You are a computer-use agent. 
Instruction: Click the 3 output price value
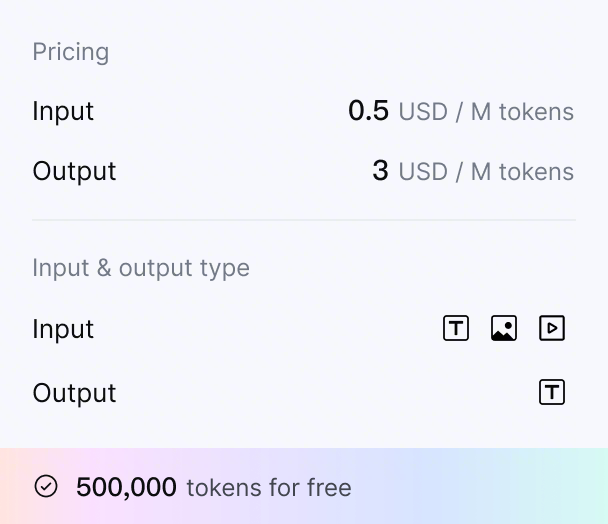click(x=380, y=171)
